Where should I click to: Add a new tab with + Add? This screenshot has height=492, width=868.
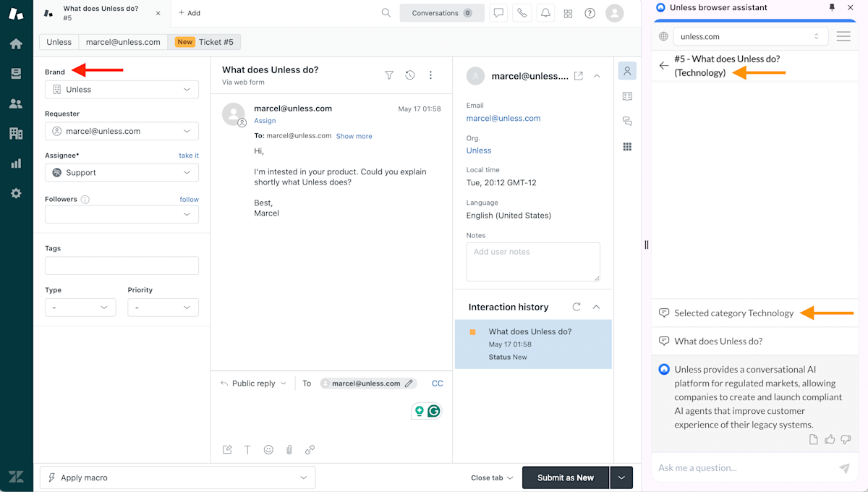190,13
